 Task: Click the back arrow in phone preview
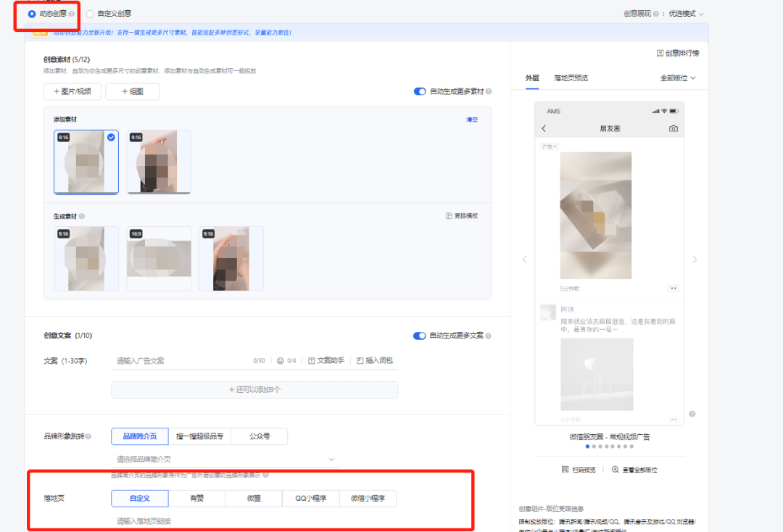544,128
